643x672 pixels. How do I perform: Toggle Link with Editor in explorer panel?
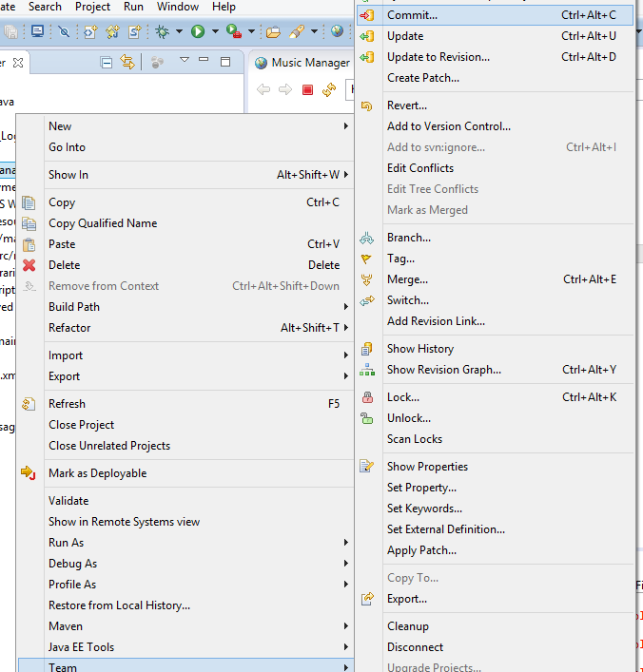point(127,62)
